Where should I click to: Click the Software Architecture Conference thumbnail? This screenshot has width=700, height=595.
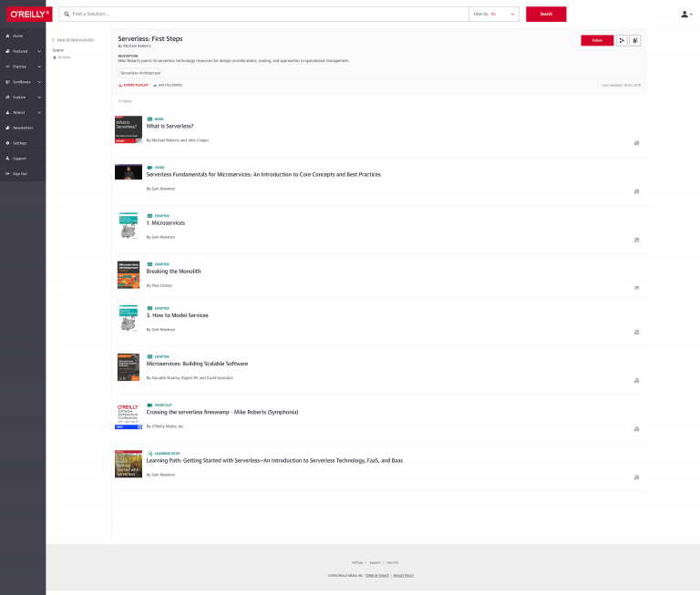click(129, 416)
